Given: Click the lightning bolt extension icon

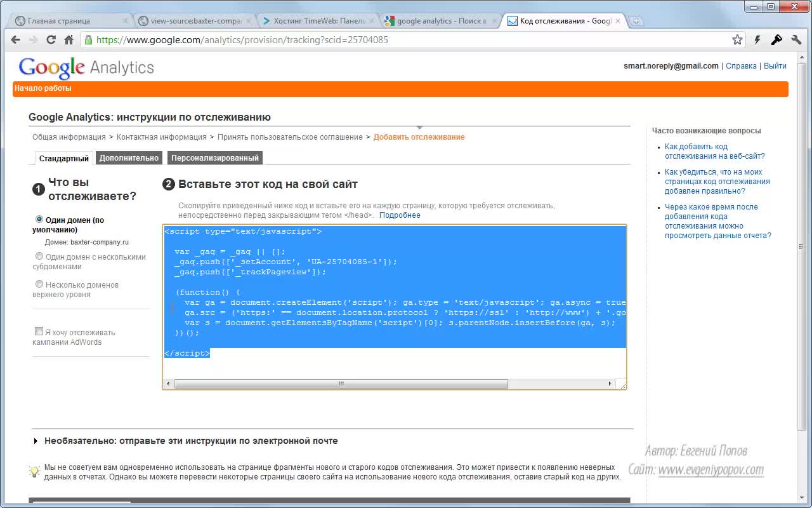Looking at the screenshot, I should (757, 39).
